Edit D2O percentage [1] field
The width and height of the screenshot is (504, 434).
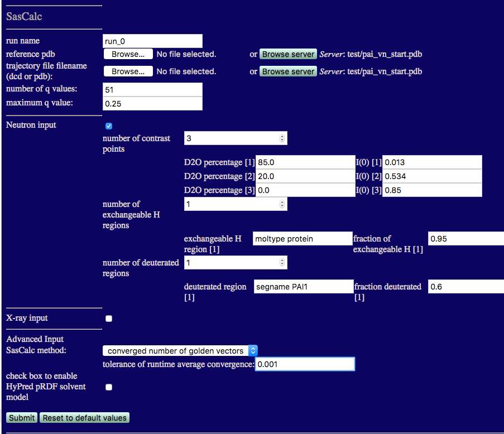click(305, 162)
